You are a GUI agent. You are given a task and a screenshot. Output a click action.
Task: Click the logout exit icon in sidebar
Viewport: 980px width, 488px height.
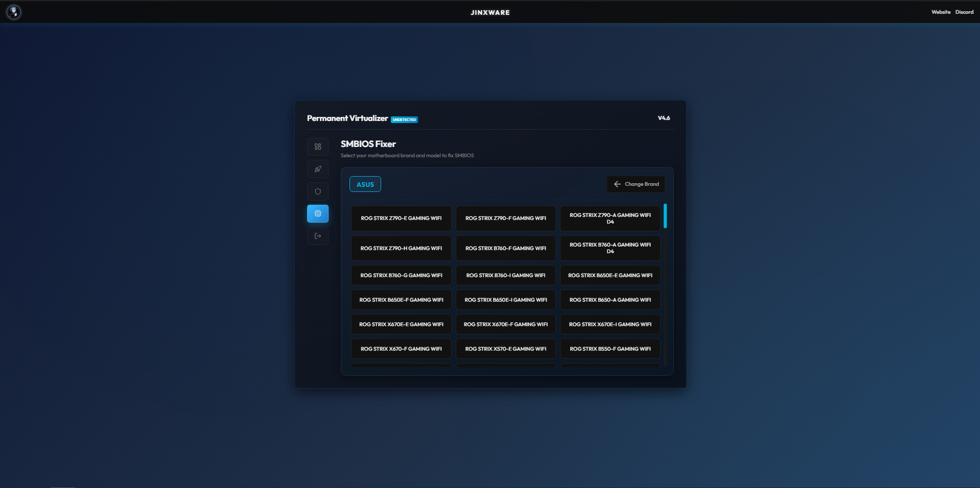317,236
